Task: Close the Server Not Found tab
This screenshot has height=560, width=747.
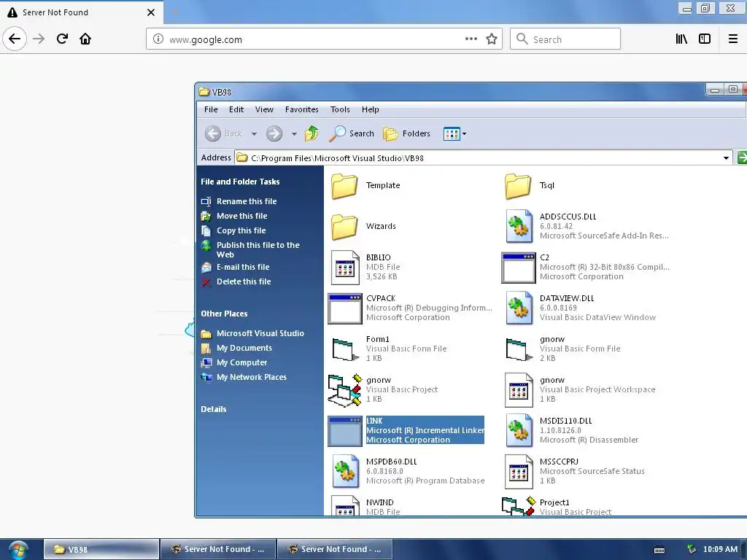Action: coord(151,12)
